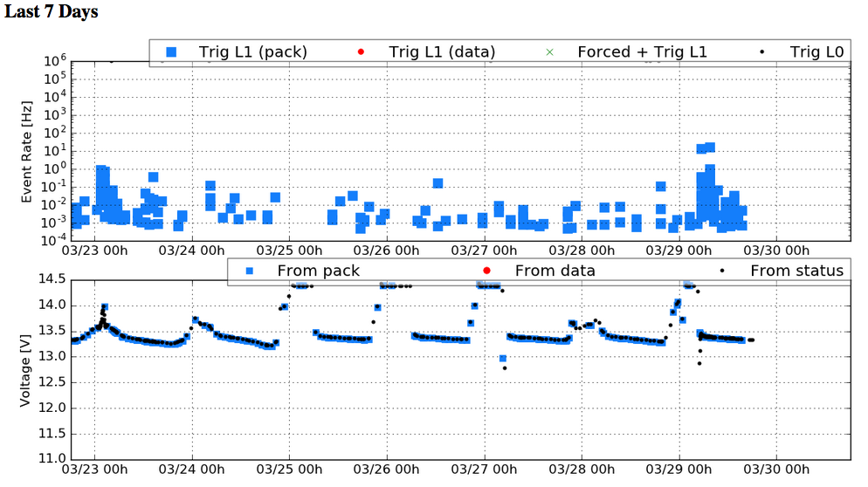Select the "From data" legend label
This screenshot has width=868, height=487.
coord(555,271)
